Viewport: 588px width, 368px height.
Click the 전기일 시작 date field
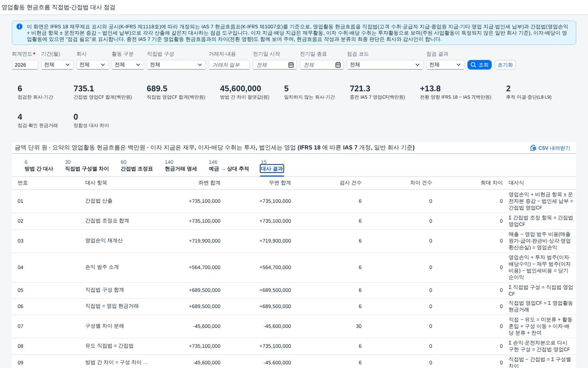[x=274, y=65]
